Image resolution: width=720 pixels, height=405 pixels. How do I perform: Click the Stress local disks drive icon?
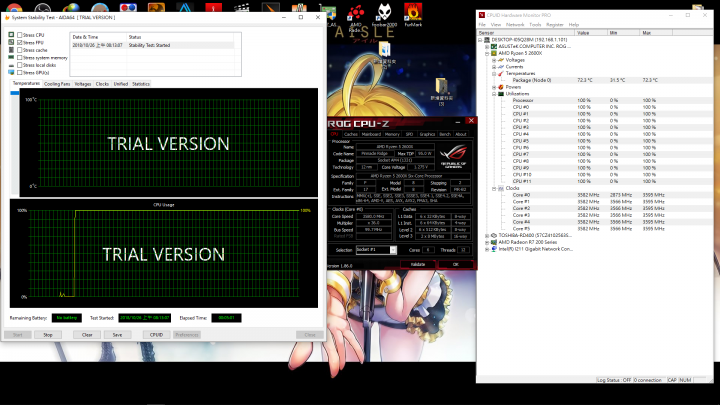(x=11, y=65)
